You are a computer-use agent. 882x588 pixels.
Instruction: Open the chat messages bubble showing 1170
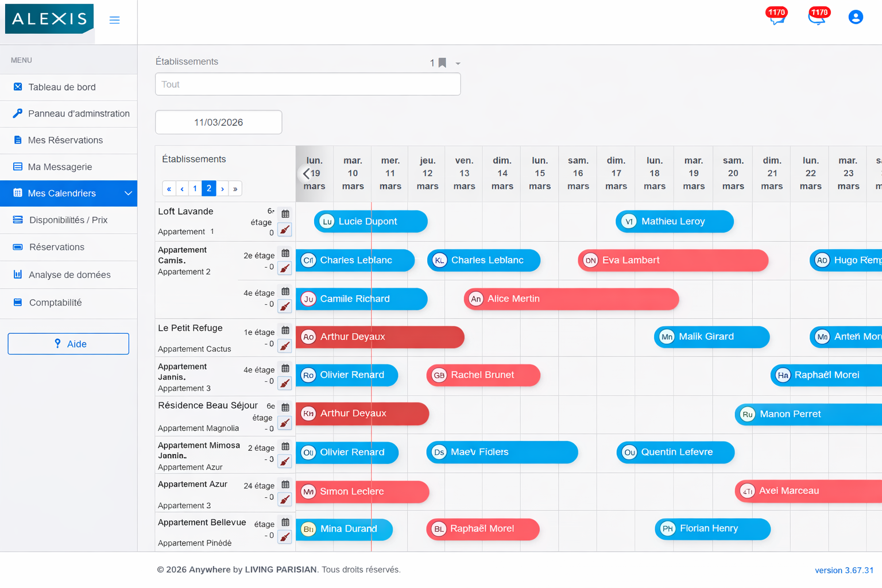[776, 19]
